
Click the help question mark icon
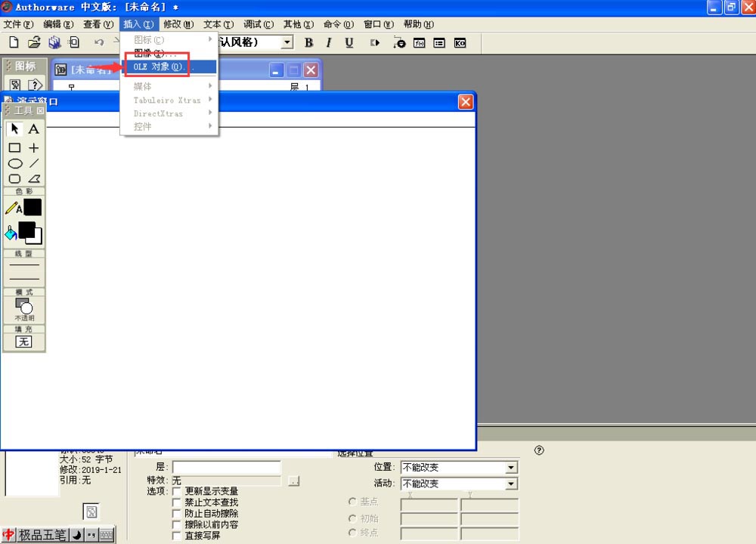539,450
